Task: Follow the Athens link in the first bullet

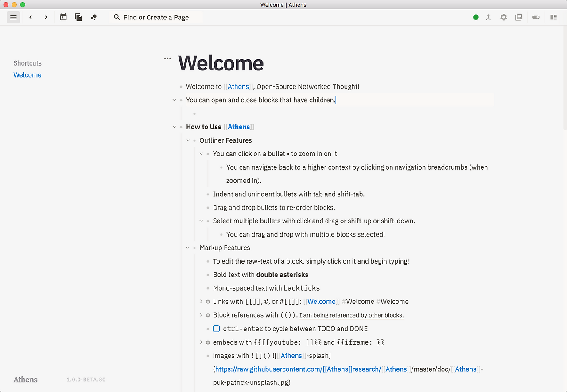Action: 238,87
